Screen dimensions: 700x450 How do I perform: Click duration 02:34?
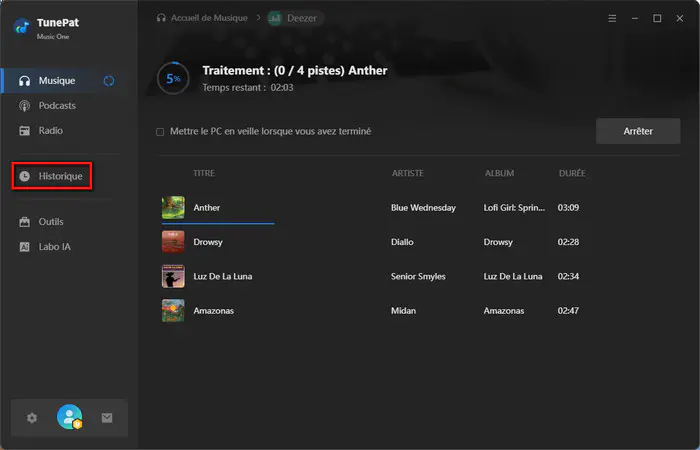(x=568, y=276)
